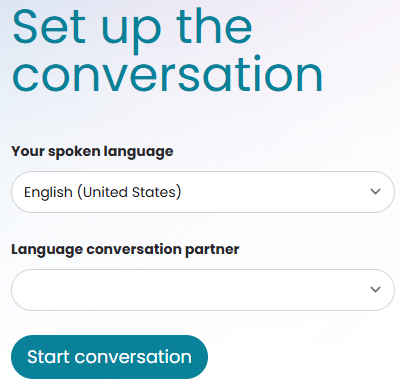
Task: Click the chevron arrow in spoken language field
Action: click(375, 192)
